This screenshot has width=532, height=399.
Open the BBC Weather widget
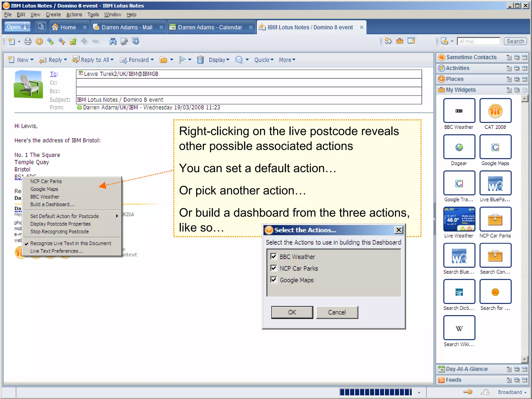pos(459,111)
